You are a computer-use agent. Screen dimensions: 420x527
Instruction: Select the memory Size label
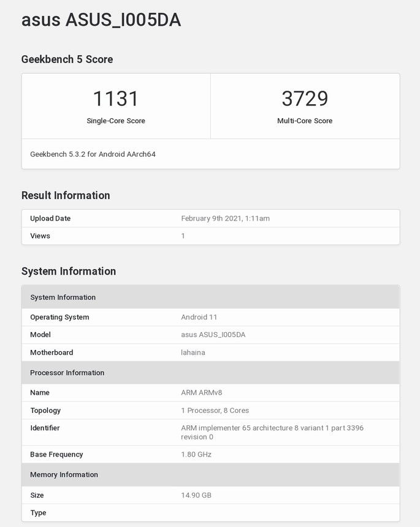(37, 495)
